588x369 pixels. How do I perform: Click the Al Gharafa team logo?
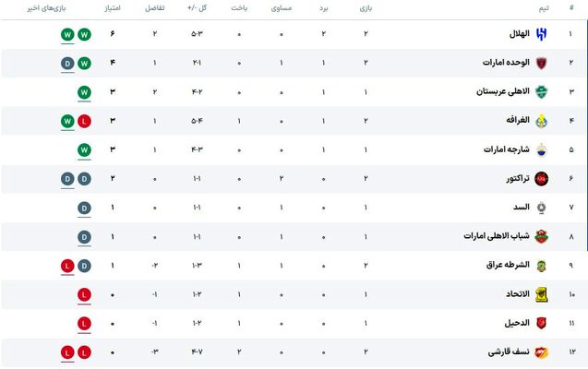542,121
